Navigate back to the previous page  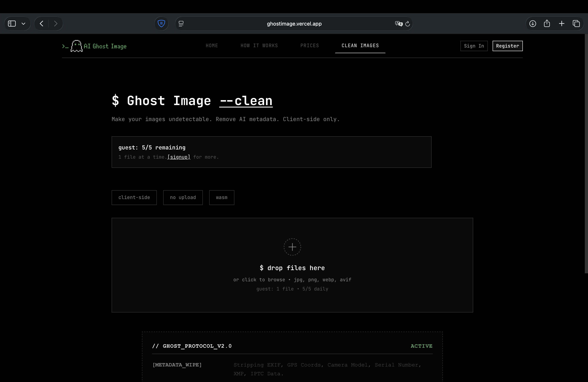point(41,23)
